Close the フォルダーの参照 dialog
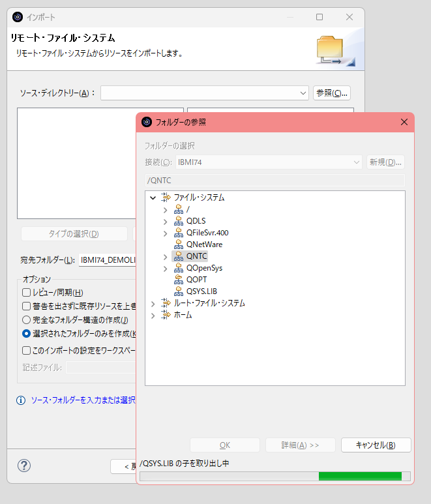 (x=404, y=122)
